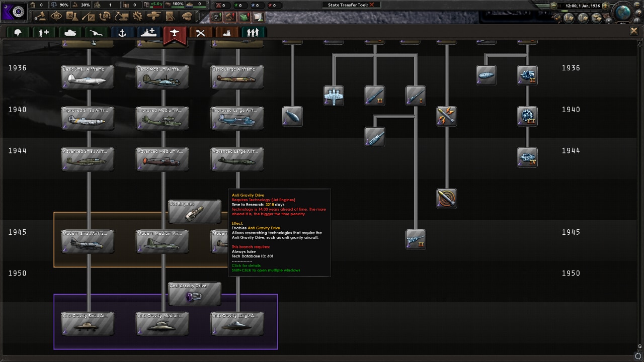The height and width of the screenshot is (362, 644).
Task: Click the gavel decision alert icon
Action: [x=230, y=17]
